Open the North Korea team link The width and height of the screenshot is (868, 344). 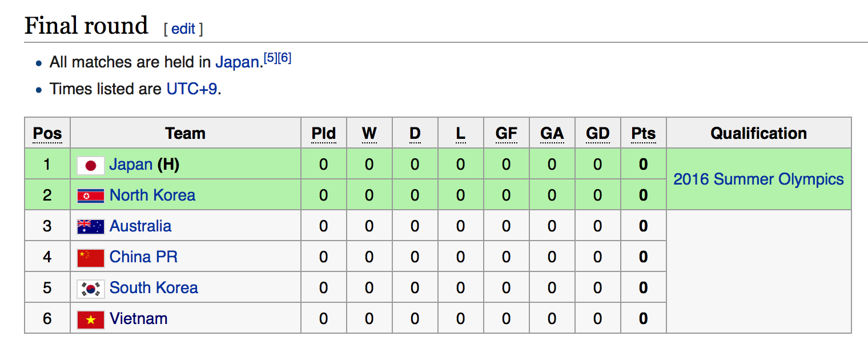point(152,195)
